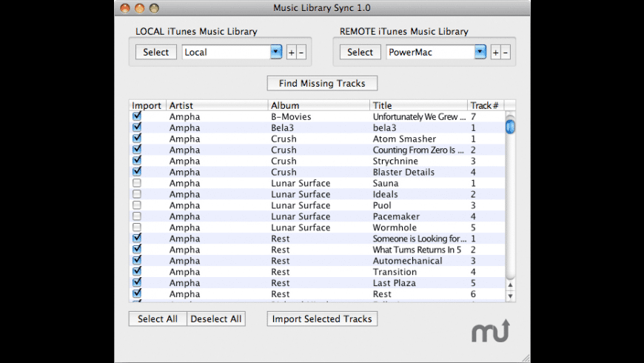Check import for Puol track
This screenshot has height=363, width=644.
137,205
